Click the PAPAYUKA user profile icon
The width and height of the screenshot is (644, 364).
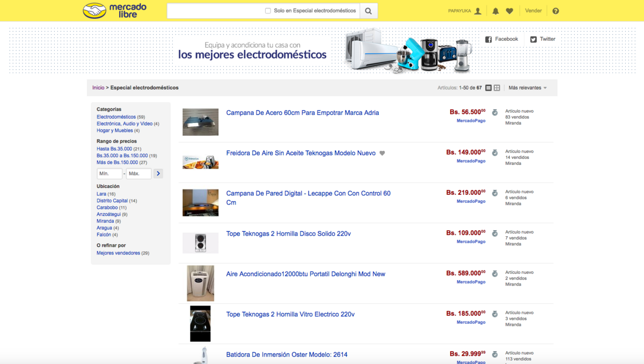point(478,11)
